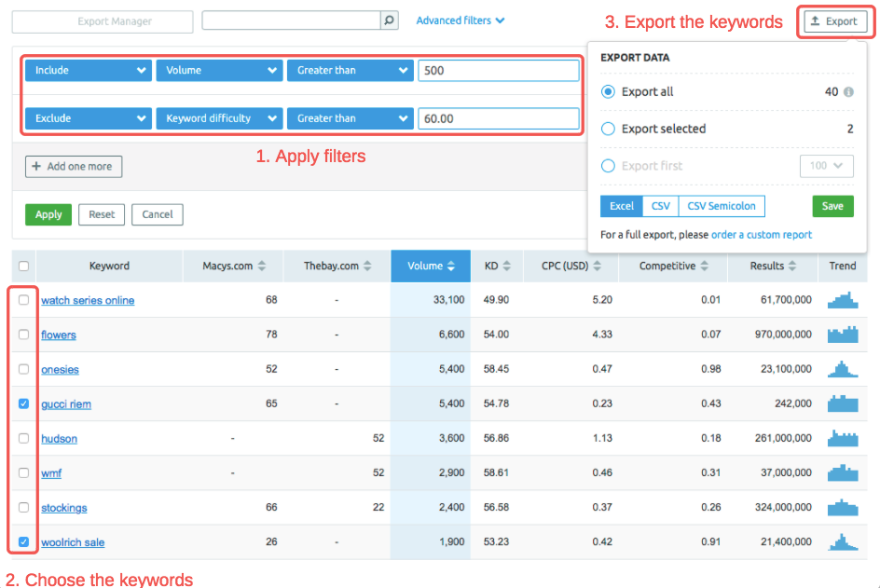Image resolution: width=880 pixels, height=588 pixels.
Task: Click the info icon beside Export all count
Action: click(x=848, y=92)
